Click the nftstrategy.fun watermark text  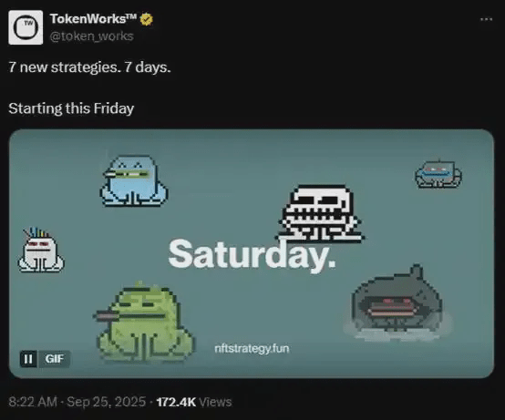252,349
